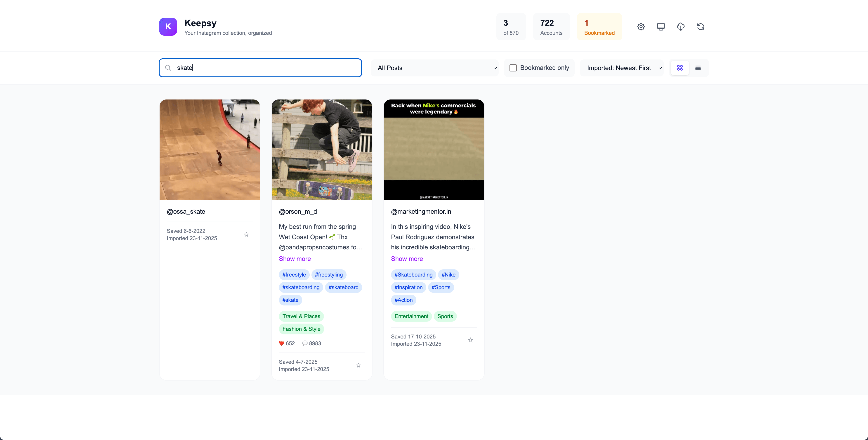Open the @marketingmentor.in account link
This screenshot has width=868, height=440.
pos(421,211)
